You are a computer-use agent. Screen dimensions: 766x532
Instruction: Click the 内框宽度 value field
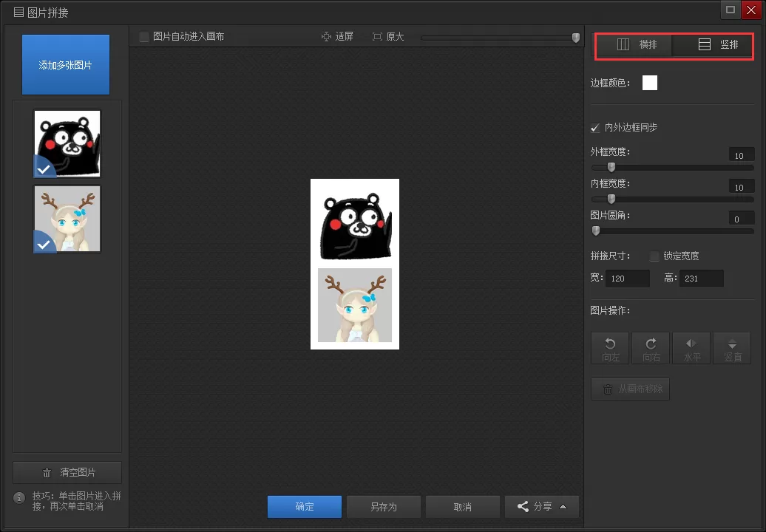tap(742, 187)
